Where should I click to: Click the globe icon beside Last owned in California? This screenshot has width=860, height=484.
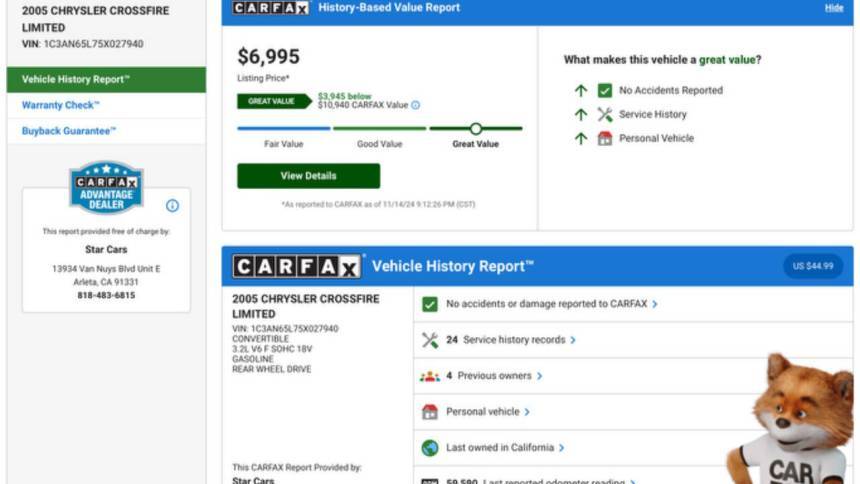pos(429,448)
